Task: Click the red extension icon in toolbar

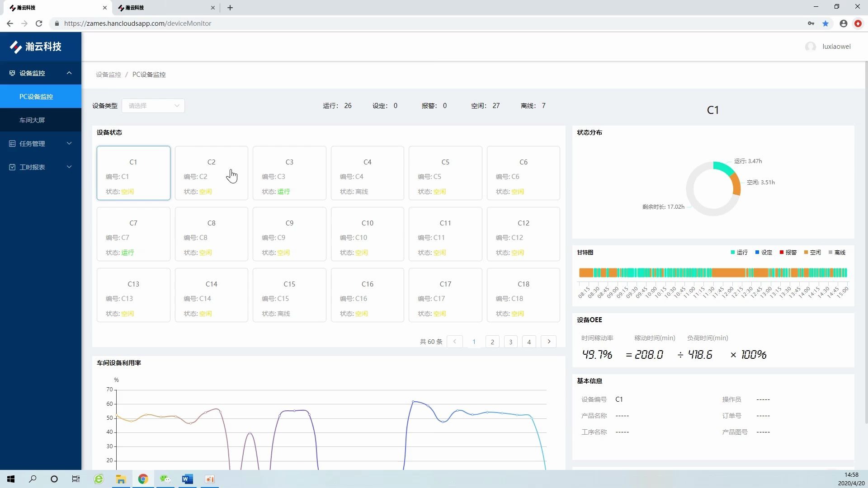Action: [x=858, y=23]
